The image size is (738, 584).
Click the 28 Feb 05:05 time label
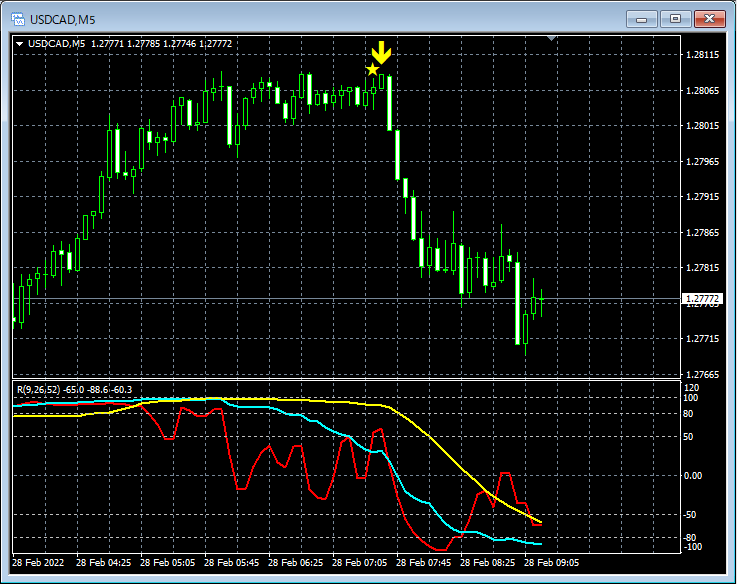pos(168,563)
